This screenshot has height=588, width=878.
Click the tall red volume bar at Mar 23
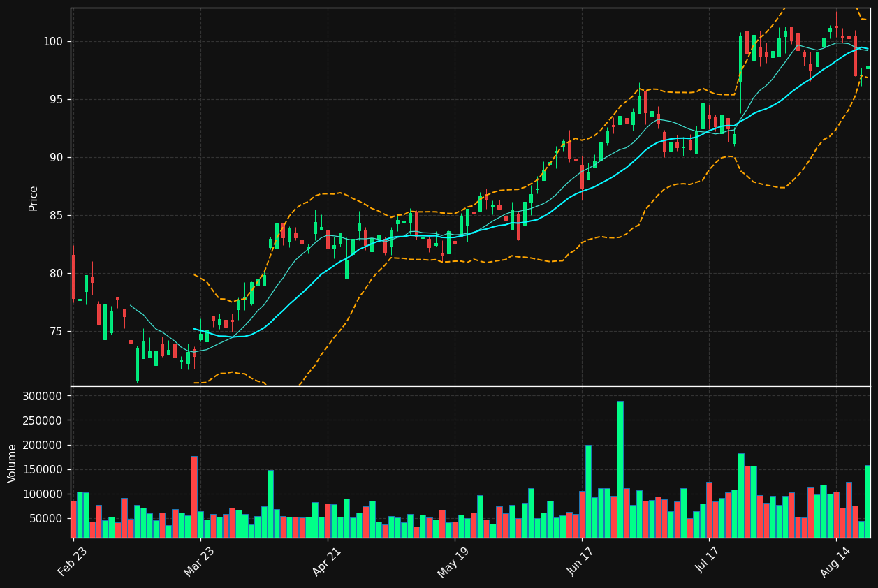[x=194, y=497]
